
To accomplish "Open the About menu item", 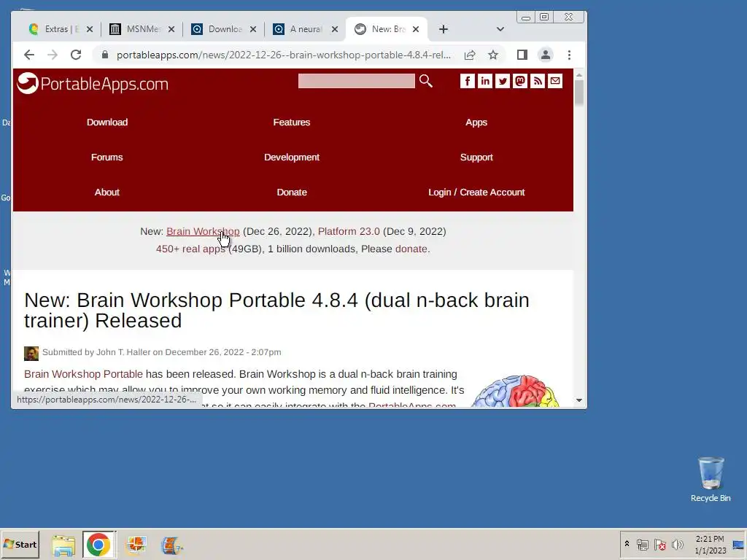I will [x=107, y=192].
